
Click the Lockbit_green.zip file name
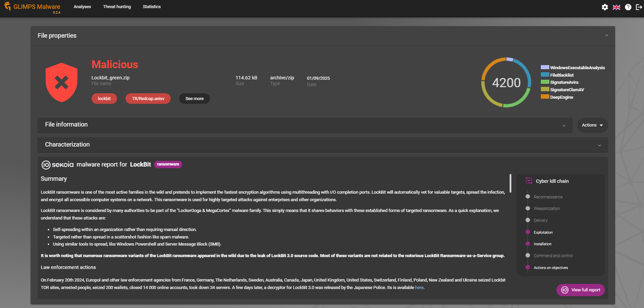(x=110, y=78)
